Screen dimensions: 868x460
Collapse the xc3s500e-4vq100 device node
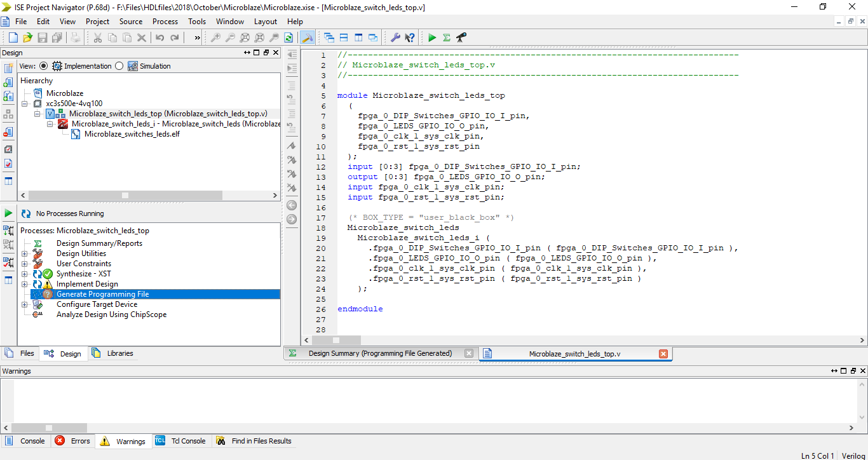25,104
